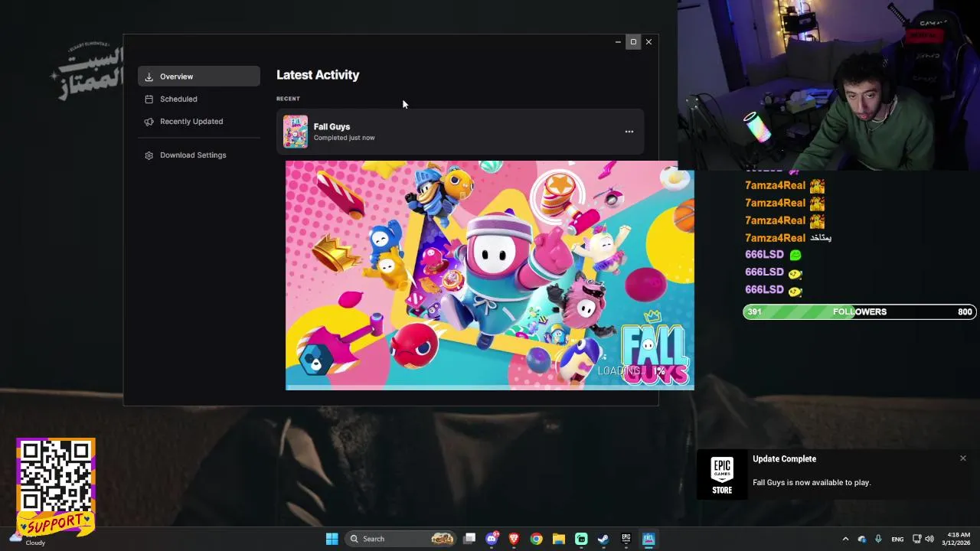Viewport: 980px width, 551px height.
Task: Open Steam from the taskbar
Action: click(x=603, y=539)
